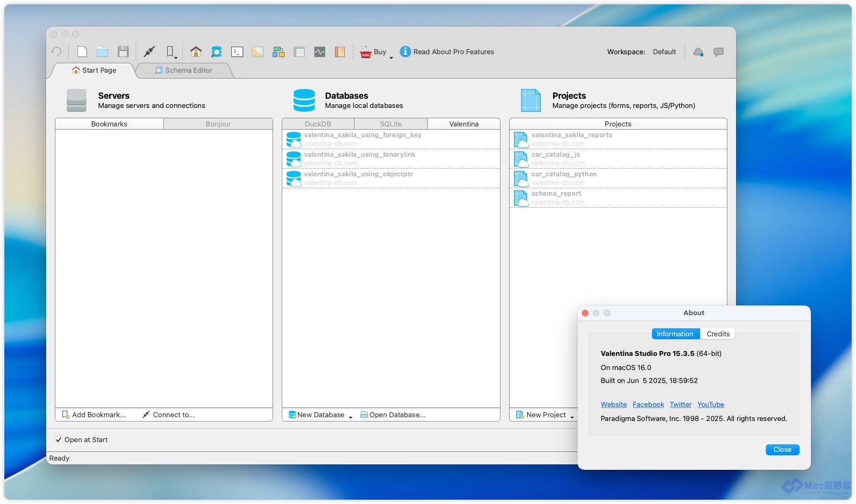Select Information tab in About dialog
This screenshot has height=504, width=856.
click(675, 334)
